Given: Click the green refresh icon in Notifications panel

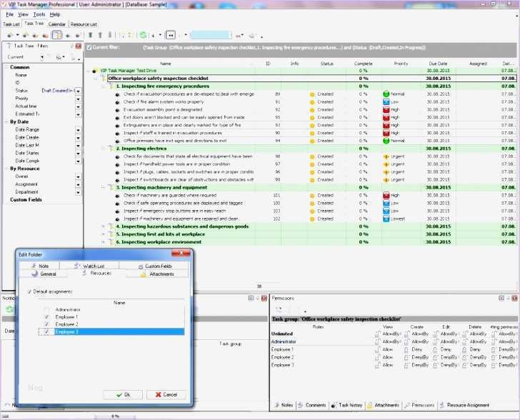Looking at the screenshot, I should (9, 309).
